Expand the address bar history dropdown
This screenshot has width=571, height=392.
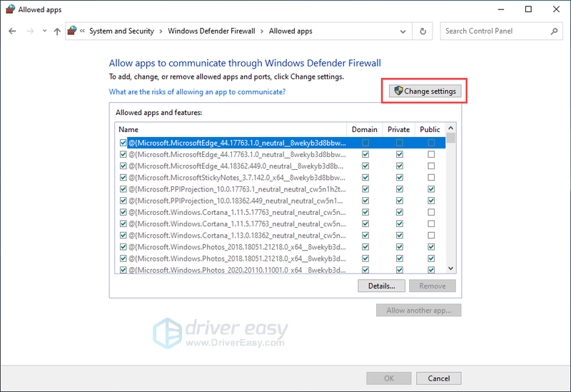pos(403,31)
